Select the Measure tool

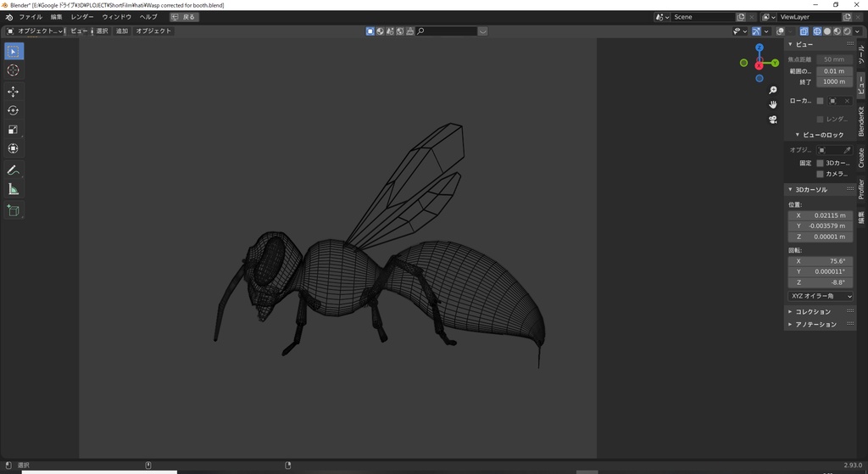point(14,189)
